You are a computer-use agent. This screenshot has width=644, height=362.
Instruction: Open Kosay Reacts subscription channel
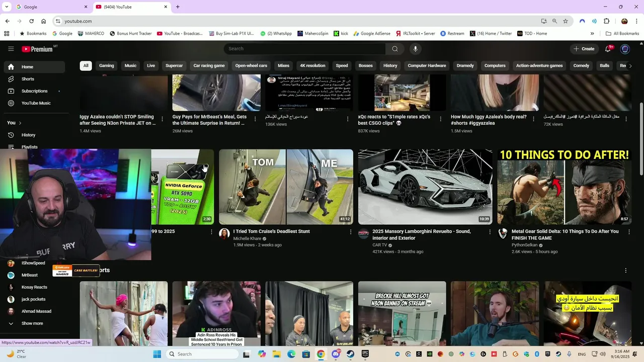click(34, 287)
